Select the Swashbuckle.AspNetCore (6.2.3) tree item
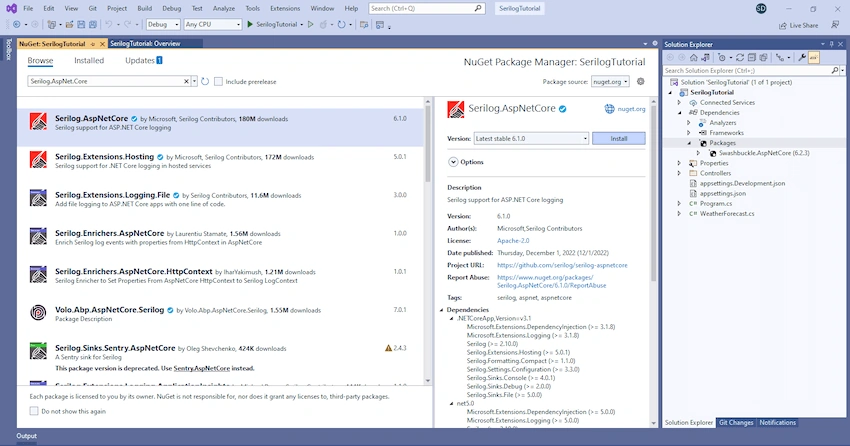Screen dimensions: 850x446 (764, 153)
